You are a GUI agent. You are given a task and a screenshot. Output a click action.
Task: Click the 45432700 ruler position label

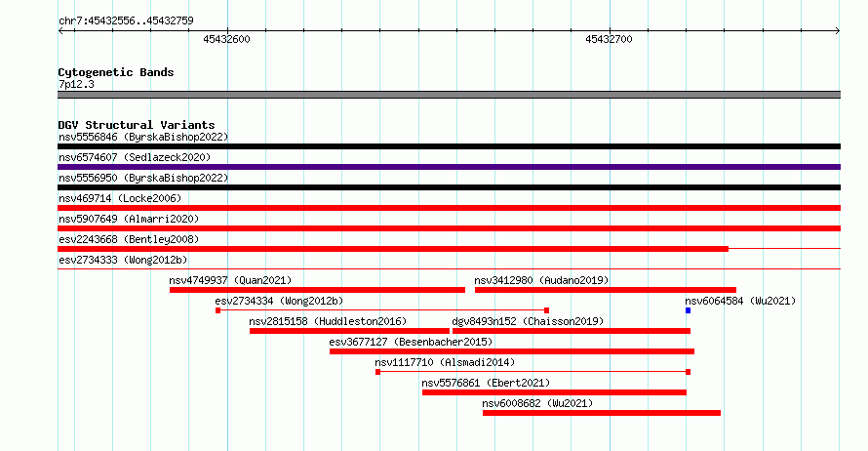click(609, 39)
